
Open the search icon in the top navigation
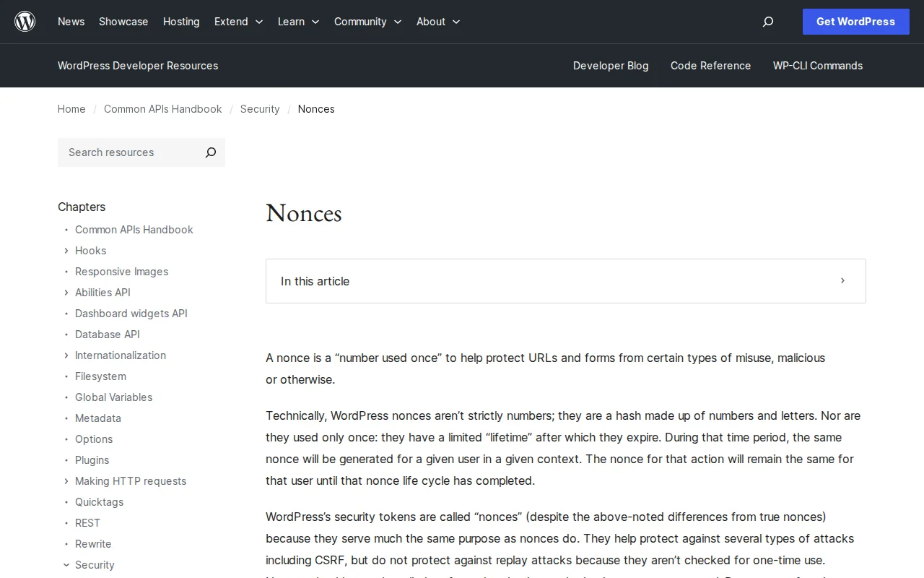[767, 22]
